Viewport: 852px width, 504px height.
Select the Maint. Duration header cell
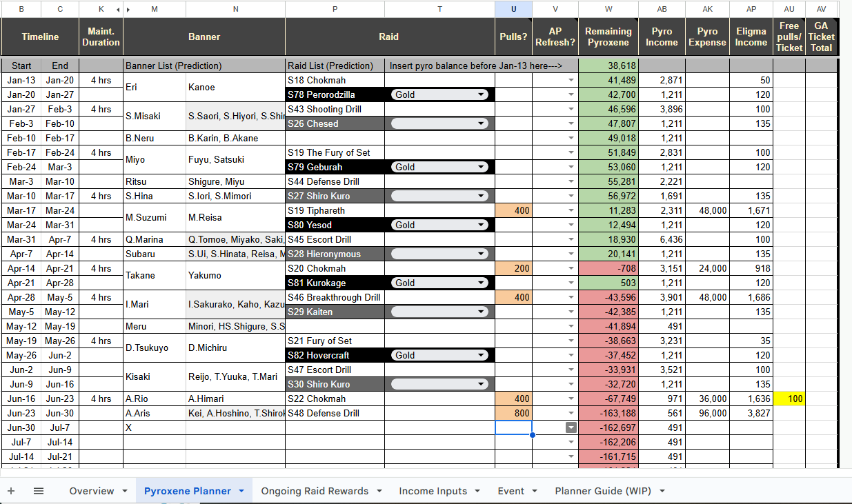[x=101, y=37]
